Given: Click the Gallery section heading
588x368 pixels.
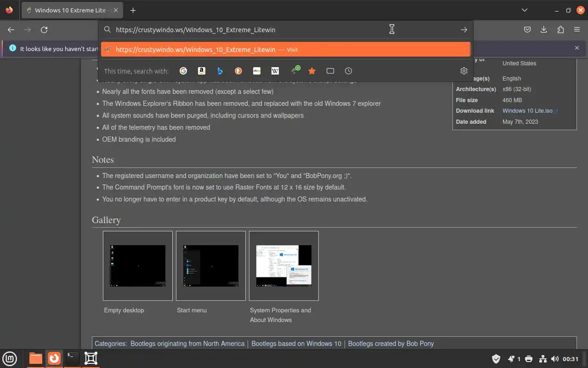Looking at the screenshot, I should tap(106, 220).
